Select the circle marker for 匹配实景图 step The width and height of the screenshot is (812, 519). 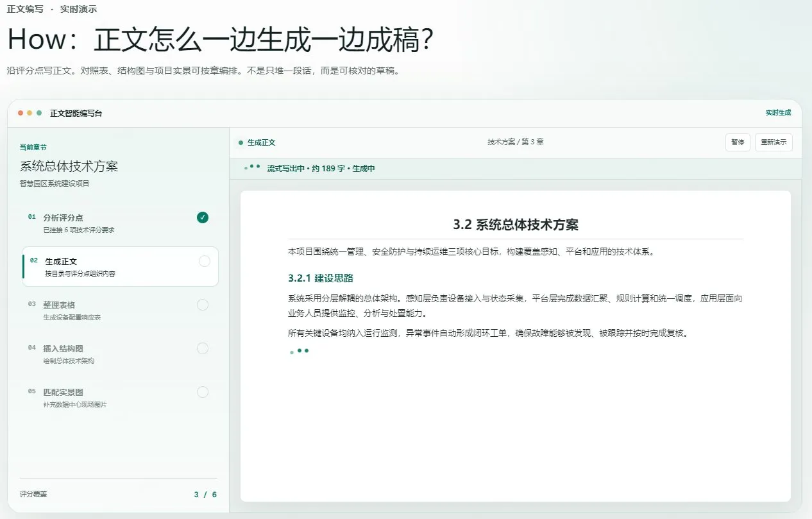[x=203, y=392]
